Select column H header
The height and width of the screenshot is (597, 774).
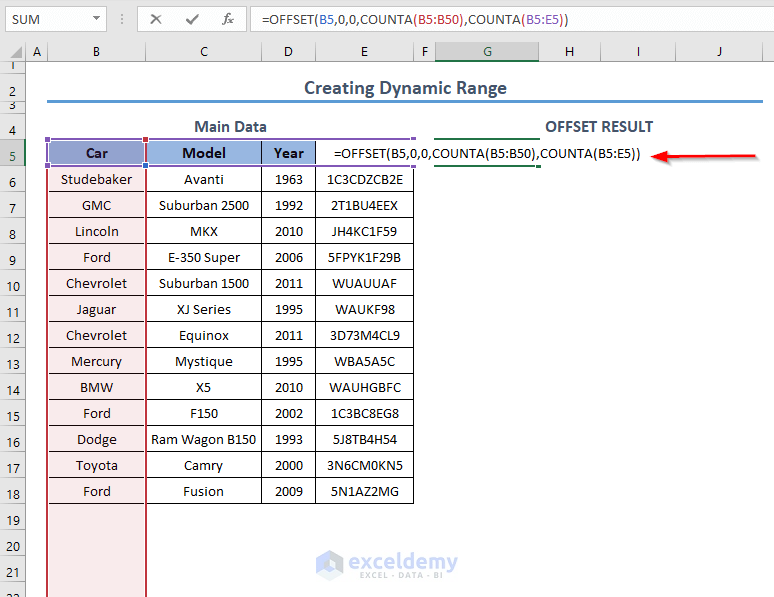click(x=569, y=52)
